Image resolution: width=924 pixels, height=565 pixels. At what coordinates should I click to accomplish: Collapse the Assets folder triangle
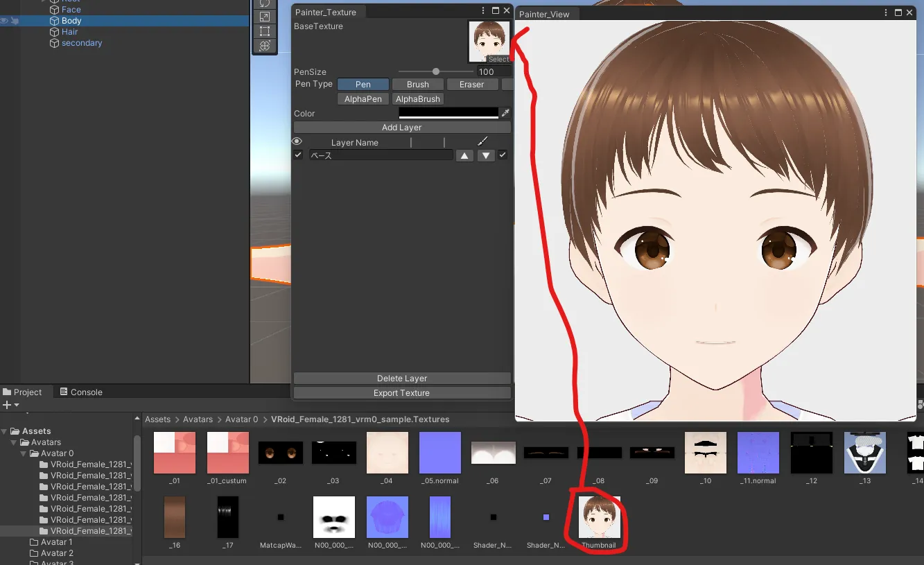(4, 431)
